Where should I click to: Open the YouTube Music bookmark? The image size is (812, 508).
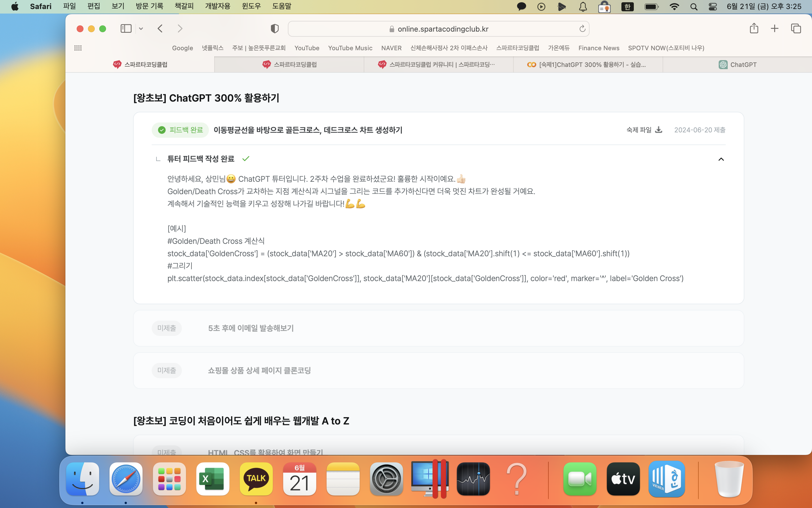[x=350, y=48]
